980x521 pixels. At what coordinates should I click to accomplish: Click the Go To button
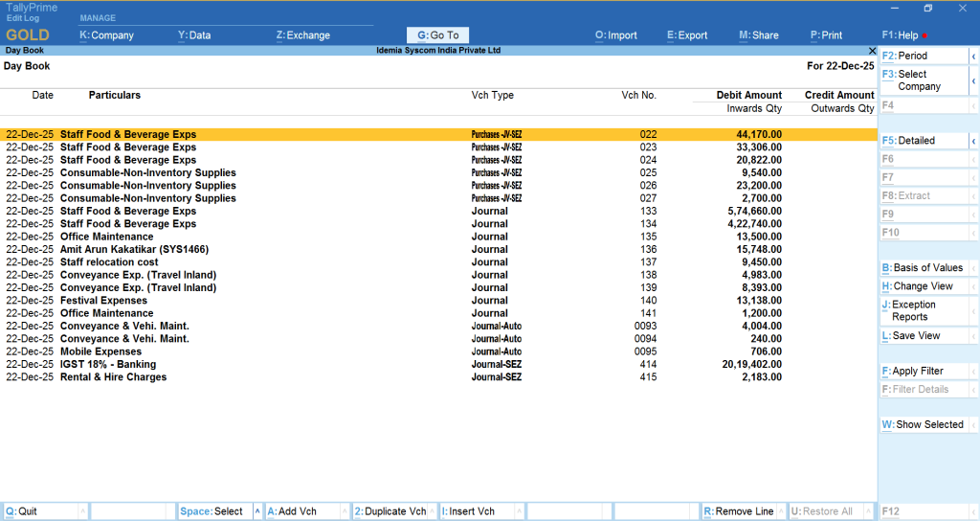tap(438, 35)
